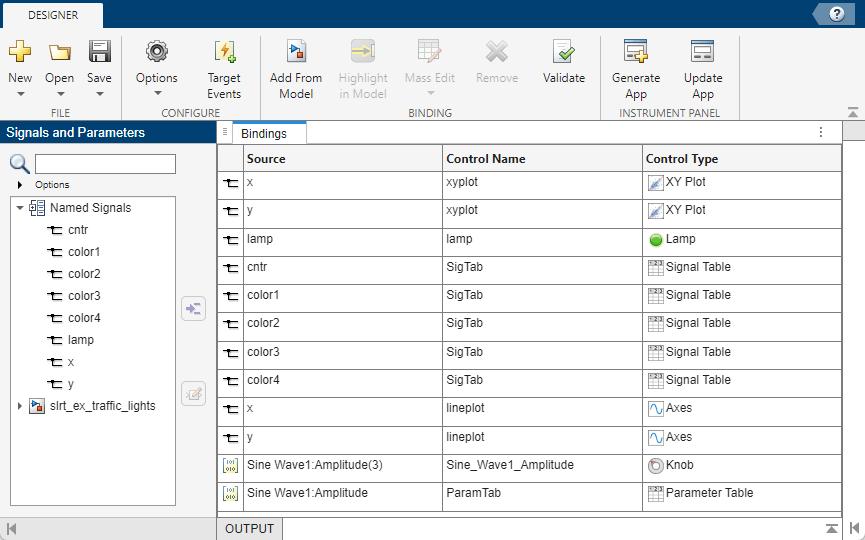Click Add From Model icon
The image size is (865, 540).
[296, 52]
